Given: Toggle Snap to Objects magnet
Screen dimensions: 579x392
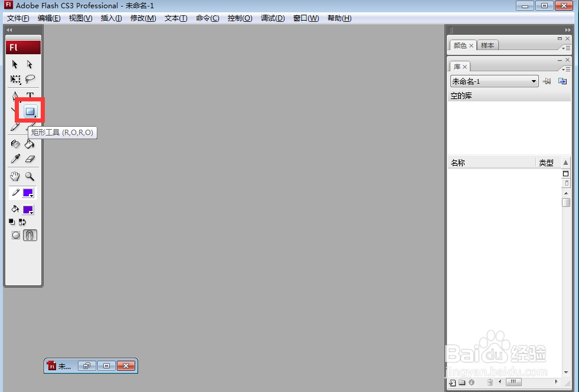Looking at the screenshot, I should 30,235.
